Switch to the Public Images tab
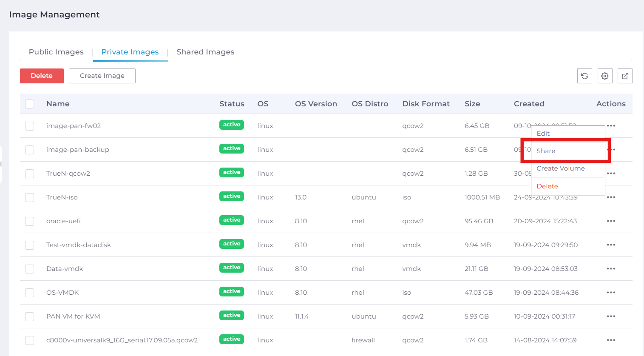This screenshot has width=644, height=356. (x=56, y=52)
